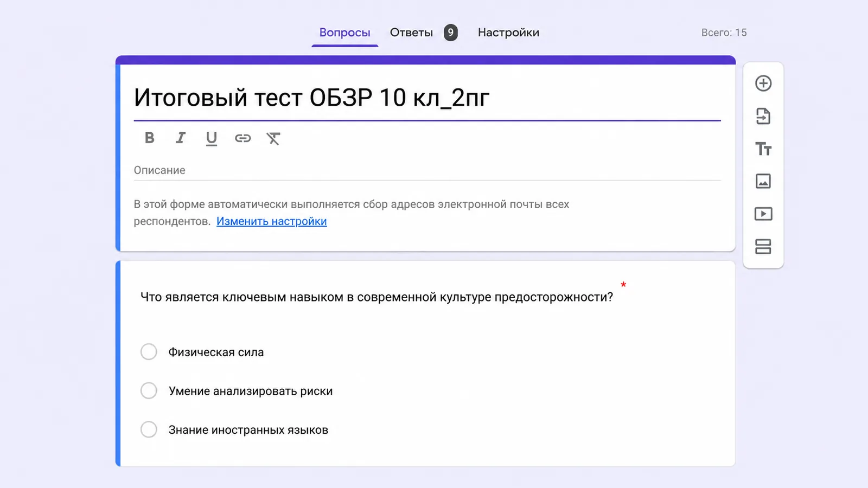868x488 pixels.
Task: Click the question text about культура предосторожности
Action: pyautogui.click(x=376, y=297)
